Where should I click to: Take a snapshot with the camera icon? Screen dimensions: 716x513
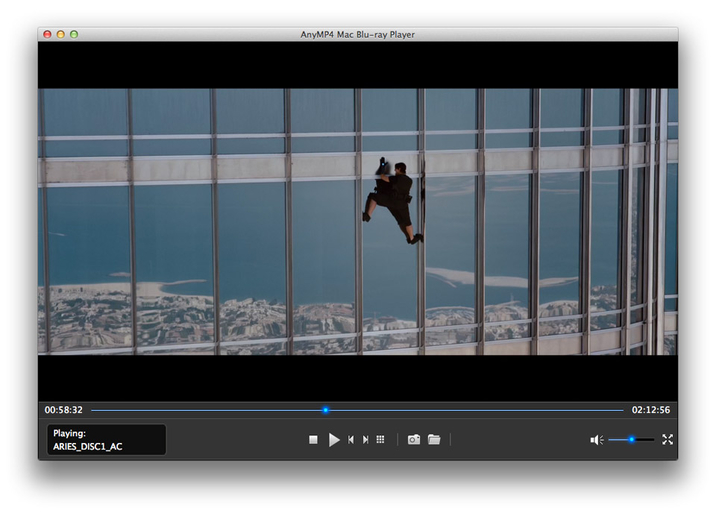414,439
